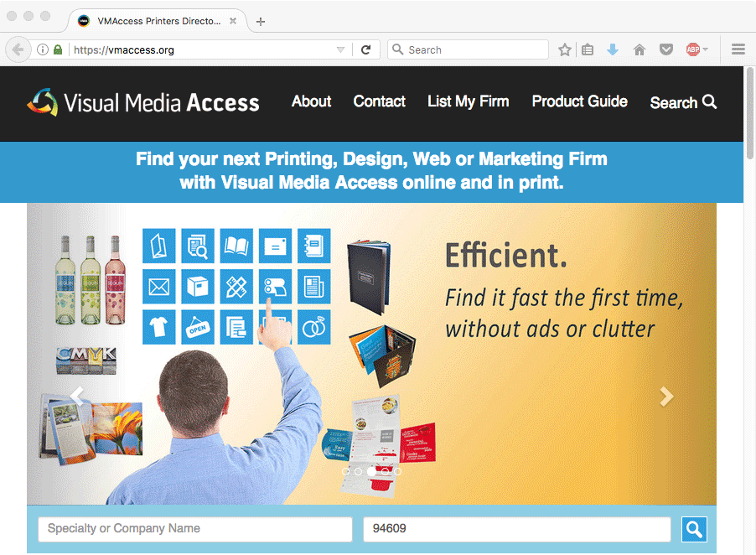Screen dimensions: 756x555
Task: Click the spiral notebook tile icon
Action: point(313,246)
